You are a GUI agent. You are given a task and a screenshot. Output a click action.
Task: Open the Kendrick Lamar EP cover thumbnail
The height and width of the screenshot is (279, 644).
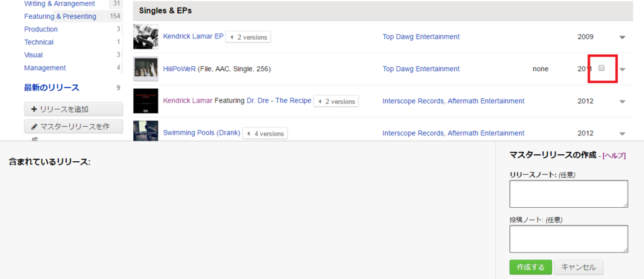coord(146,37)
